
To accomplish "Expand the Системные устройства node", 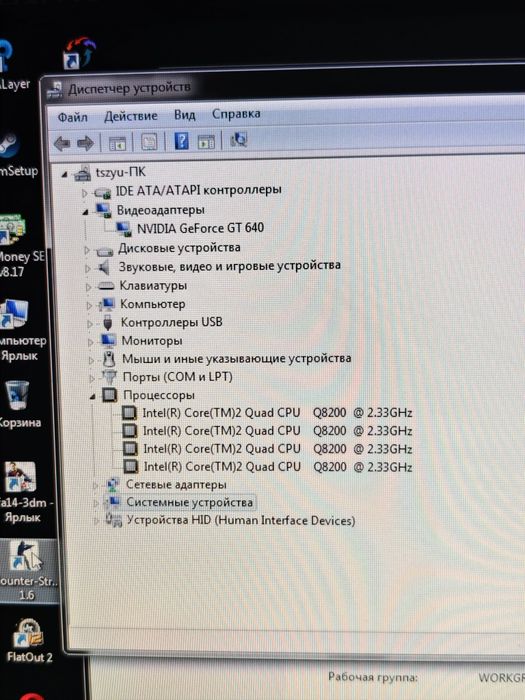I will (96, 504).
